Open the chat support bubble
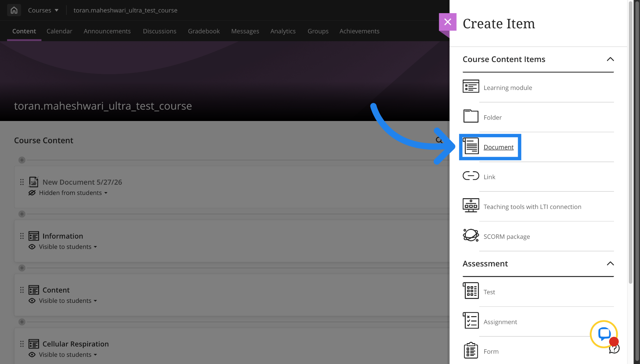This screenshot has height=364, width=640. tap(604, 334)
